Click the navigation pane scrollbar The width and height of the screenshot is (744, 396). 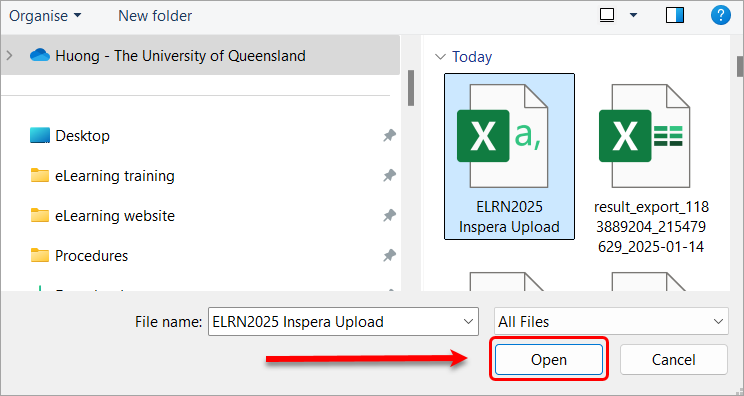coord(411,88)
